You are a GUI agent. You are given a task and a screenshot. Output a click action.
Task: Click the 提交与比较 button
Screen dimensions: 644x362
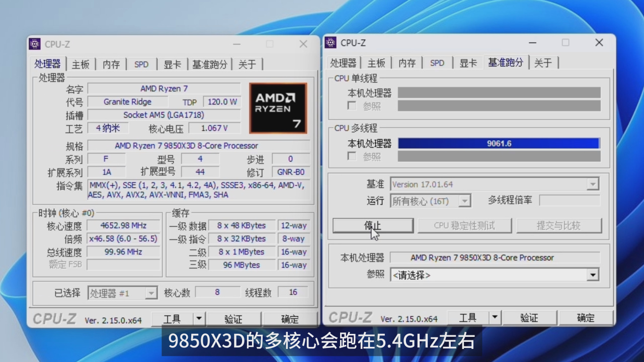pos(558,225)
